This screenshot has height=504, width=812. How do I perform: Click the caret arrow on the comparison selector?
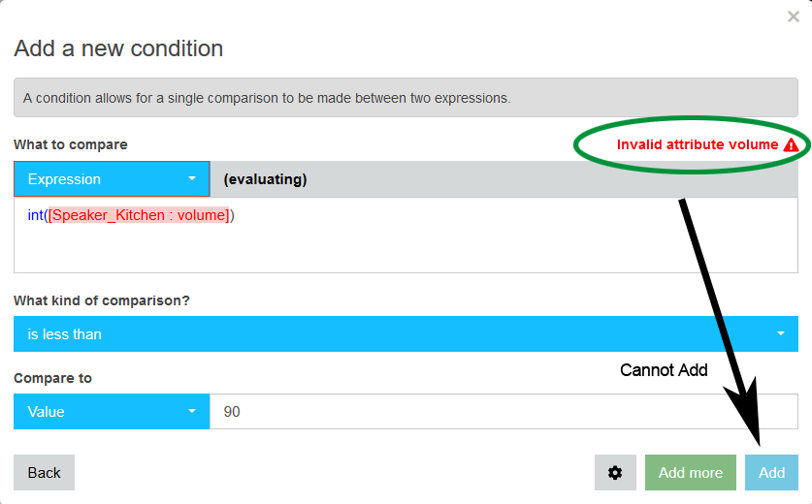pyautogui.click(x=781, y=333)
